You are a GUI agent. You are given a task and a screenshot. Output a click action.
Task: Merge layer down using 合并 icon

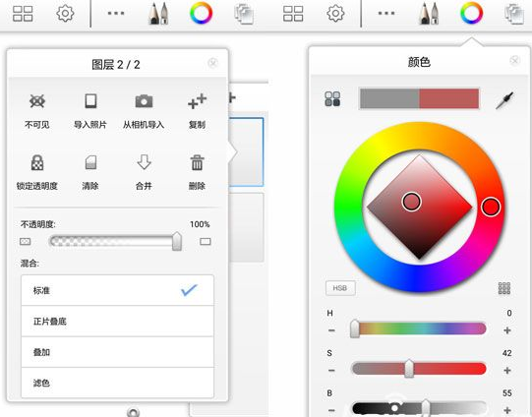tap(144, 162)
